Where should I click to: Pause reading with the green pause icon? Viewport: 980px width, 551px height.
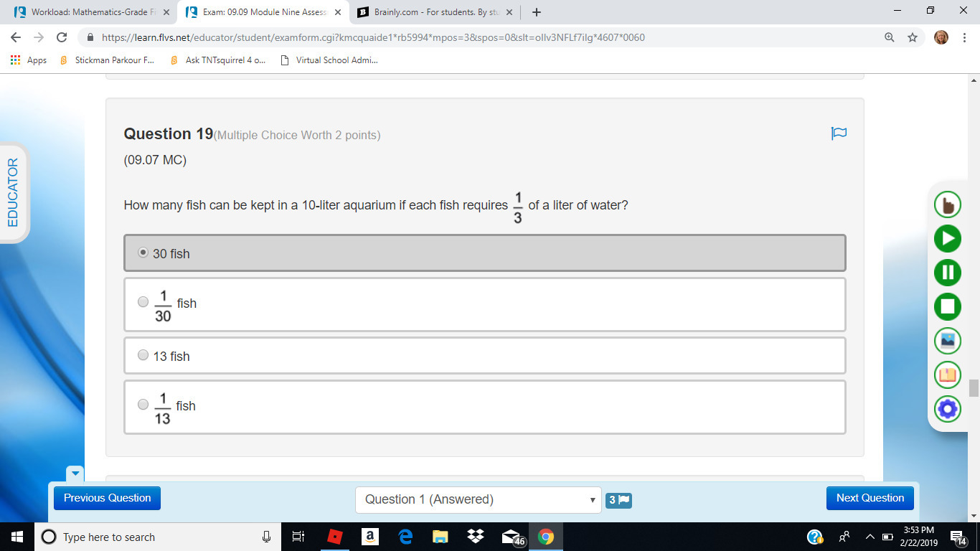pos(947,273)
